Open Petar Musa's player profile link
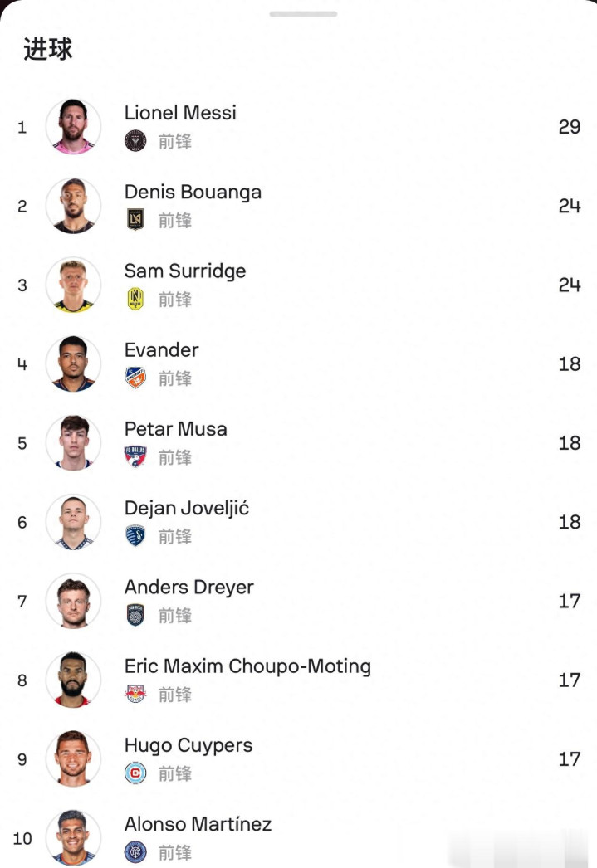This screenshot has height=868, width=597. [175, 429]
